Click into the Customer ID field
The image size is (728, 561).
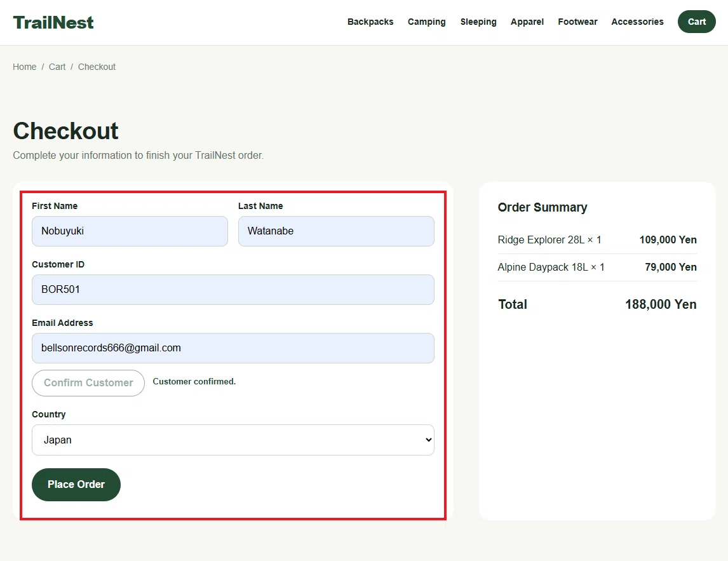233,289
